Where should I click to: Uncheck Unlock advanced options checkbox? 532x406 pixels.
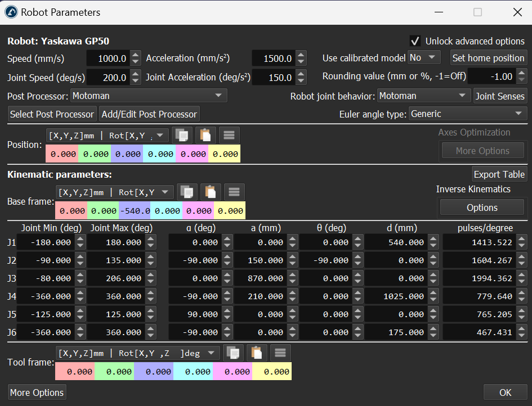tap(415, 41)
